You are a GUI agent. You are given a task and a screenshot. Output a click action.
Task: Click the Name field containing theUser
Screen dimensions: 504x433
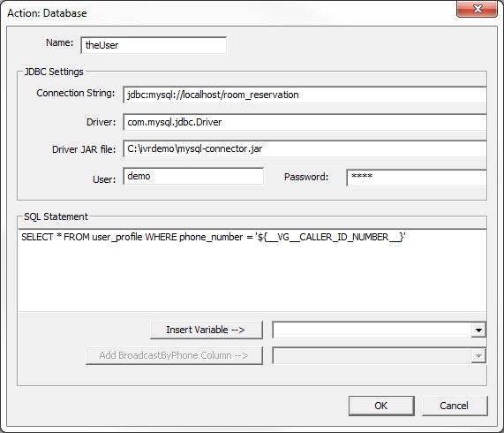coord(154,45)
